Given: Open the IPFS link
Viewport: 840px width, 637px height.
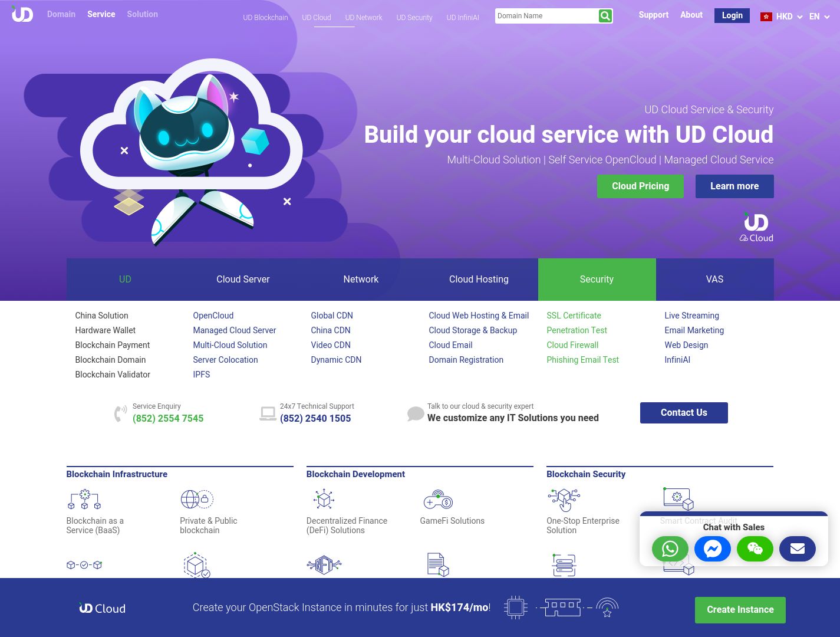Looking at the screenshot, I should (202, 375).
